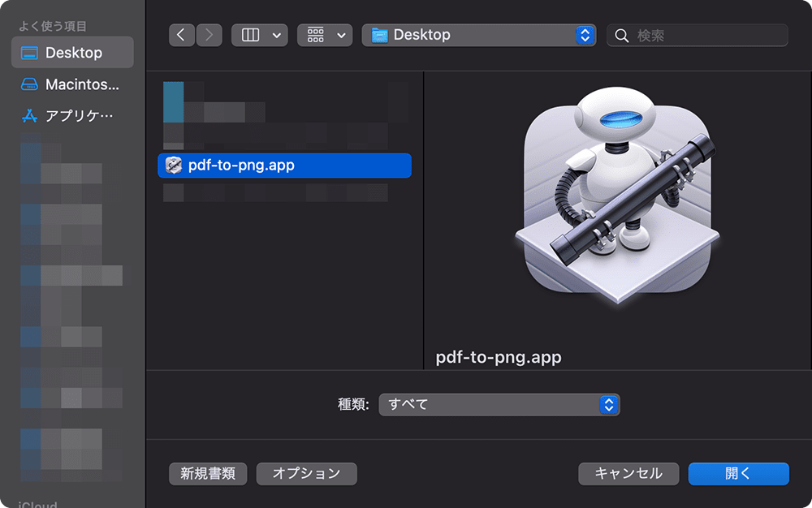Open the 種類 すべて type dropdown
The image size is (812, 508).
pyautogui.click(x=499, y=405)
